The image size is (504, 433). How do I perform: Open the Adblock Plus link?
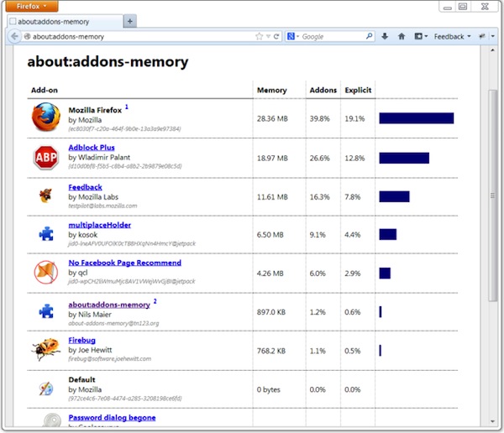pos(92,148)
